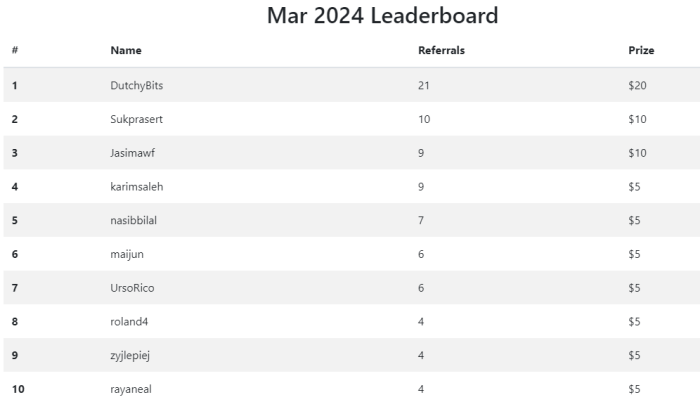The height and width of the screenshot is (402, 700).
Task: Select the DutchyBits name entry
Action: point(137,85)
